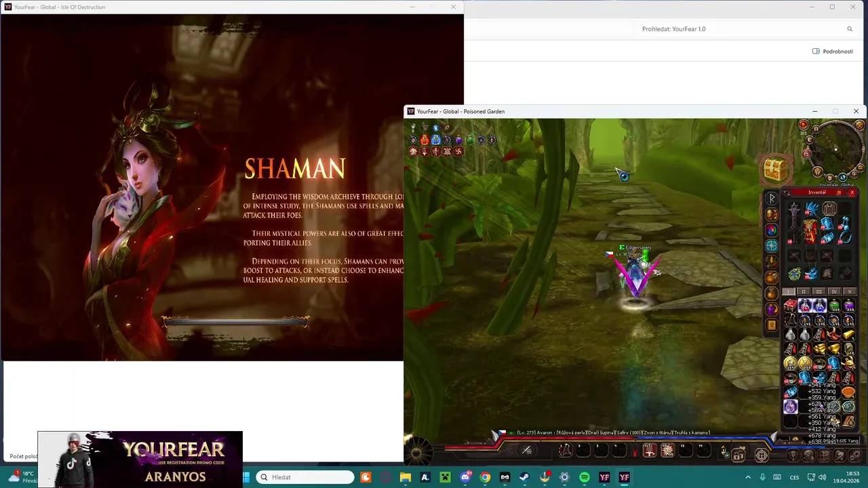Switch to inventory page III tab
The image size is (868, 488).
point(818,291)
